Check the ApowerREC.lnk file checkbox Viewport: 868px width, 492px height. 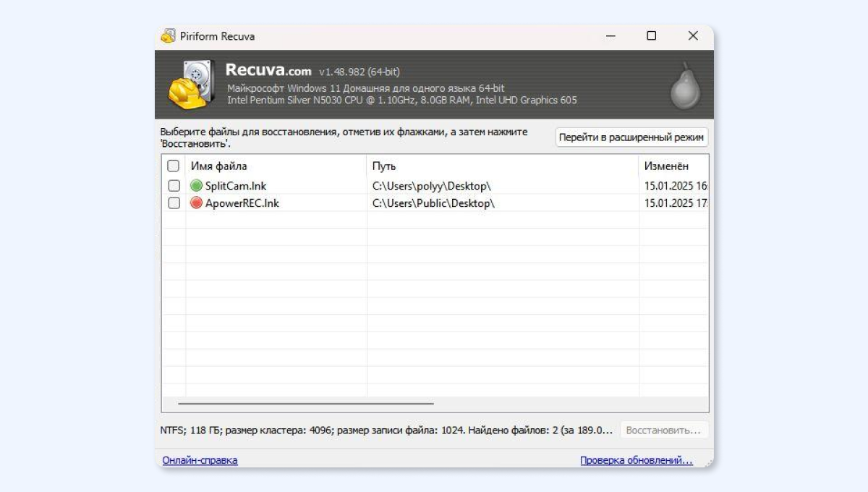[x=174, y=203]
